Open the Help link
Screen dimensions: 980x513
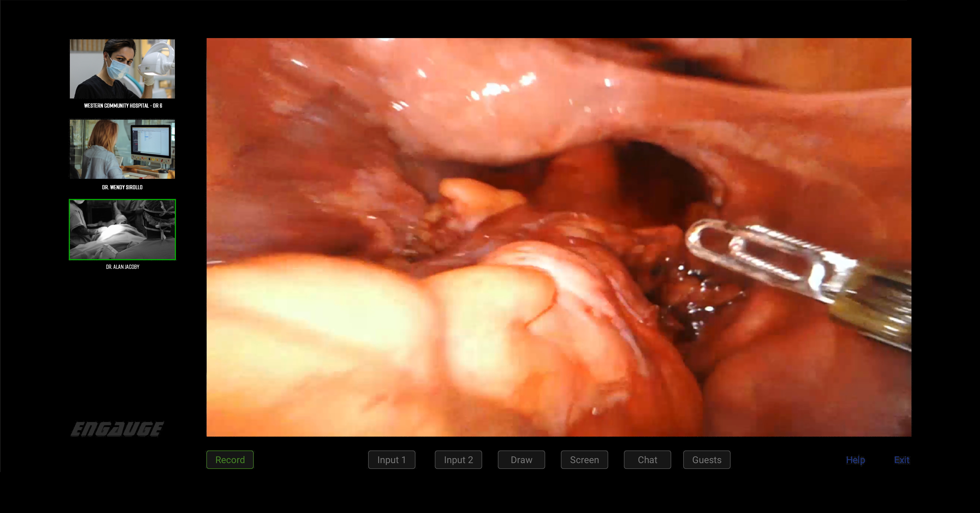click(x=855, y=460)
